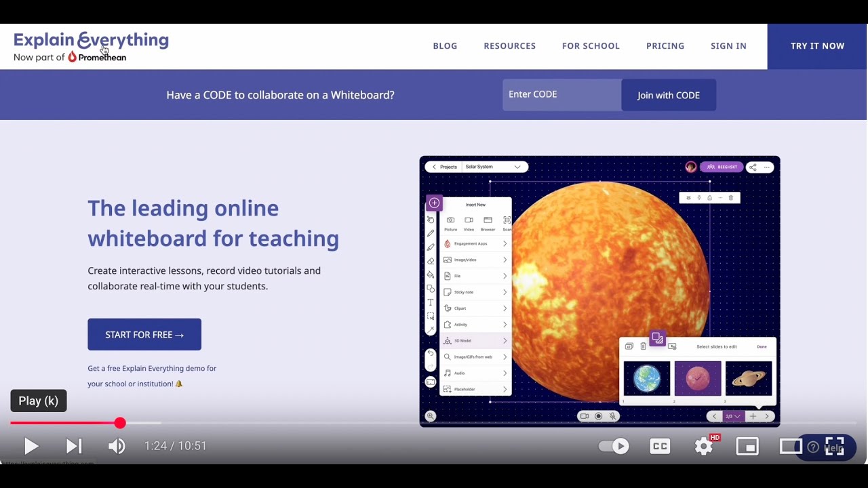
Task: Go back to Projects in whiteboard
Action: (x=444, y=167)
